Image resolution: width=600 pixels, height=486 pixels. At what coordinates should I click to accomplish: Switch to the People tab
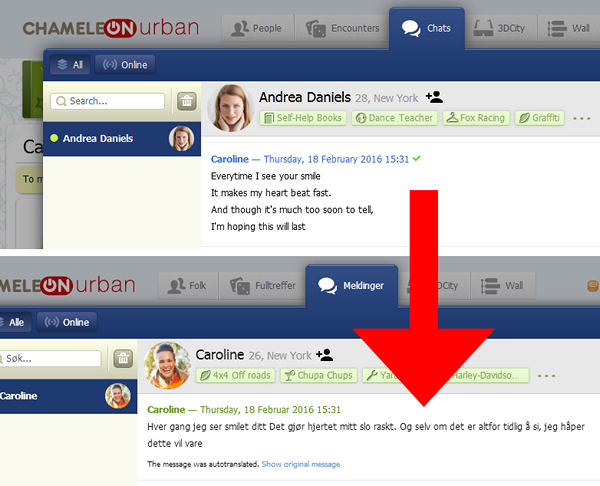pos(257,28)
